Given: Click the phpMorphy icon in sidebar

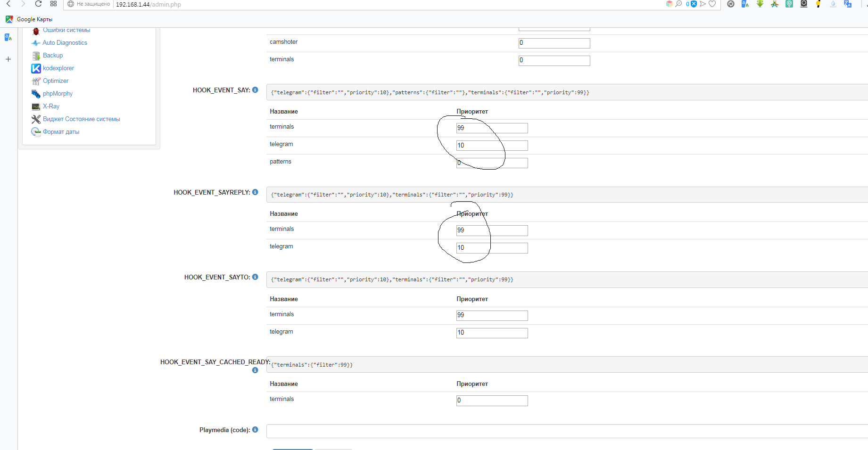Looking at the screenshot, I should 36,94.
